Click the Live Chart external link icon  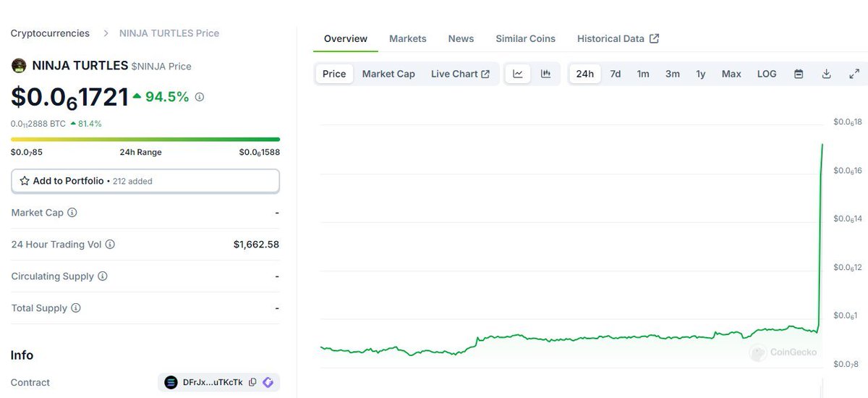click(x=485, y=74)
